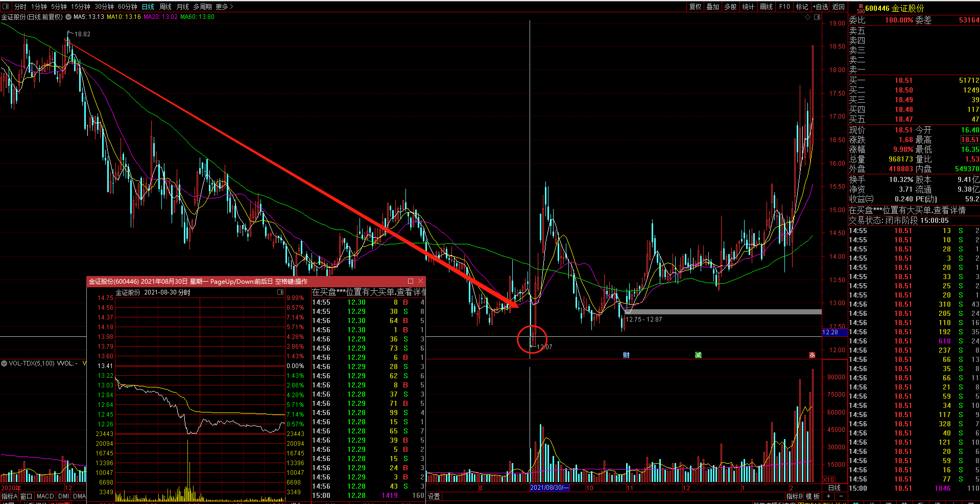980x504 pixels.
Task: Click the 复权 toolbar button
Action: 696,7
